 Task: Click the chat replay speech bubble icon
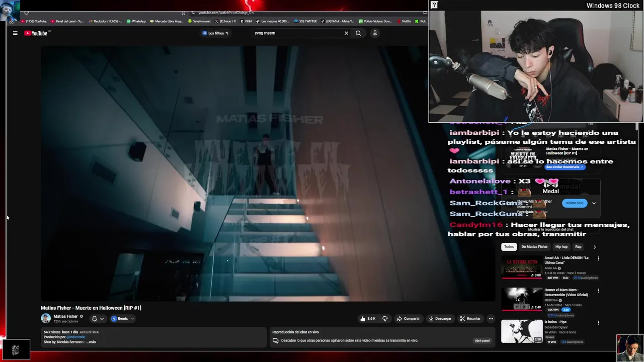tap(275, 340)
